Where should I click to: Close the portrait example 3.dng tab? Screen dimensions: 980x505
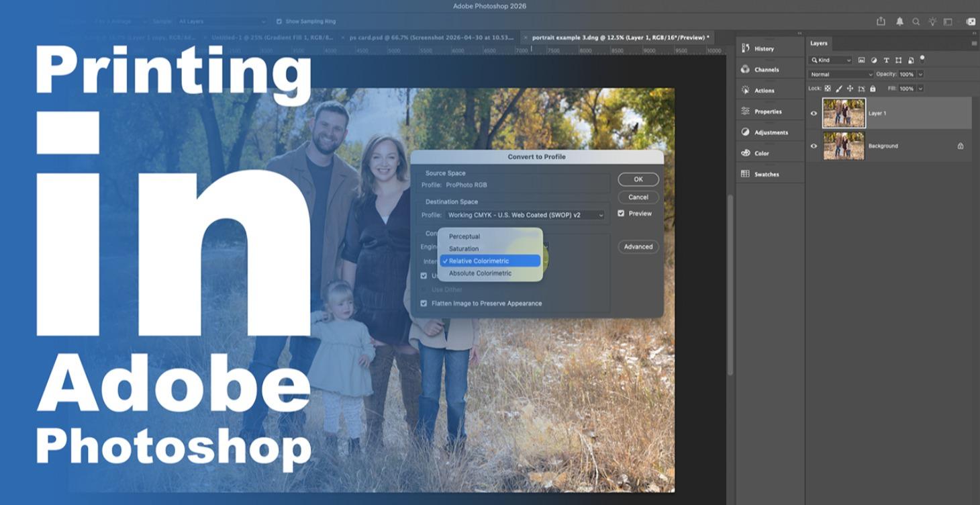coord(526,38)
